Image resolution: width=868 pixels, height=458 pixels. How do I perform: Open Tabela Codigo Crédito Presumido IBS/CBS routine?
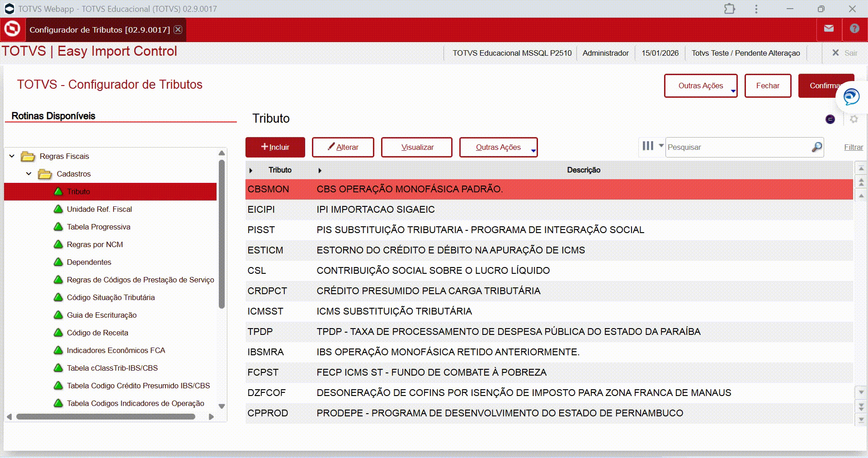pos(138,386)
